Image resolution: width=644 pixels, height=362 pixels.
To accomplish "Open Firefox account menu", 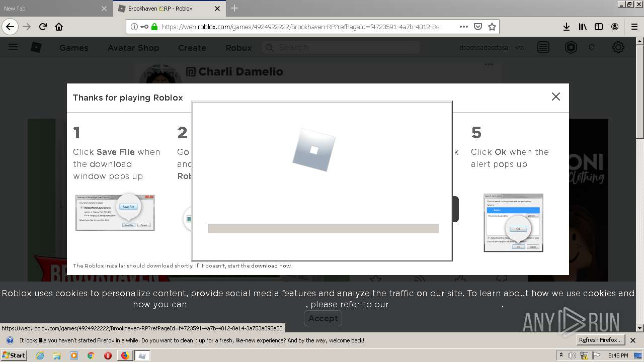I will point(615,27).
